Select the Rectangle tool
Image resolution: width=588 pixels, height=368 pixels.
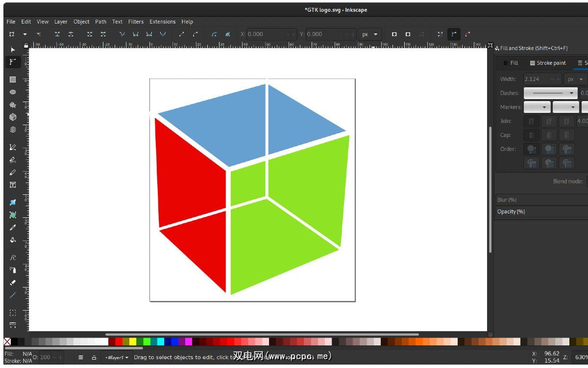click(x=13, y=79)
